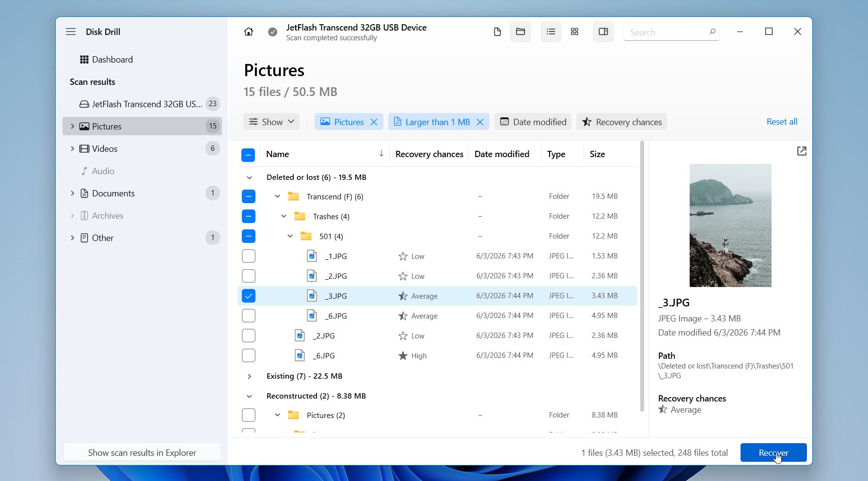This screenshot has height=481, width=868.
Task: Go to the Home icon in toolbar
Action: tap(249, 32)
